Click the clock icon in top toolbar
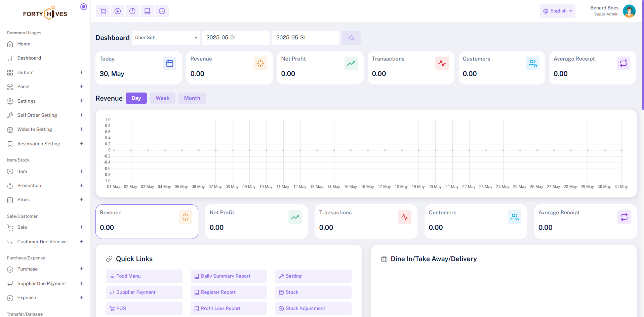644x317 pixels. tap(162, 11)
